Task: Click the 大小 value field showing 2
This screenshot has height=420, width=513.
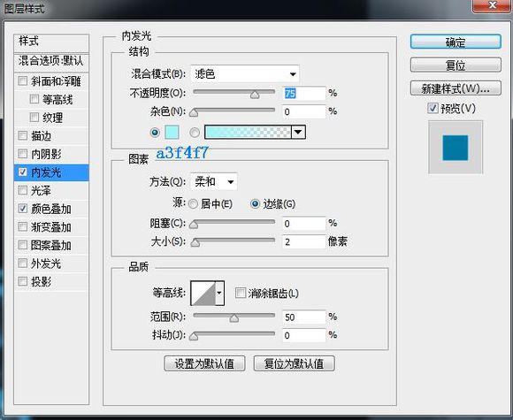Action: pos(304,241)
